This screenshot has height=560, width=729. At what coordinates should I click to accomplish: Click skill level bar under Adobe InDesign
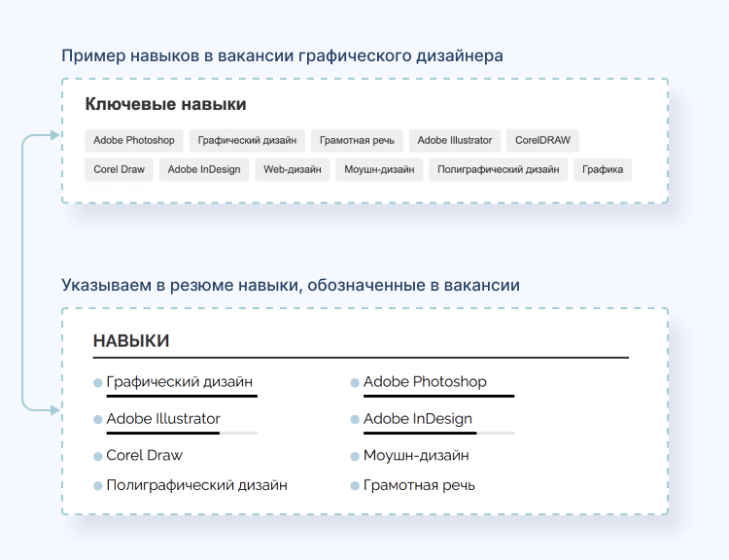(x=439, y=433)
